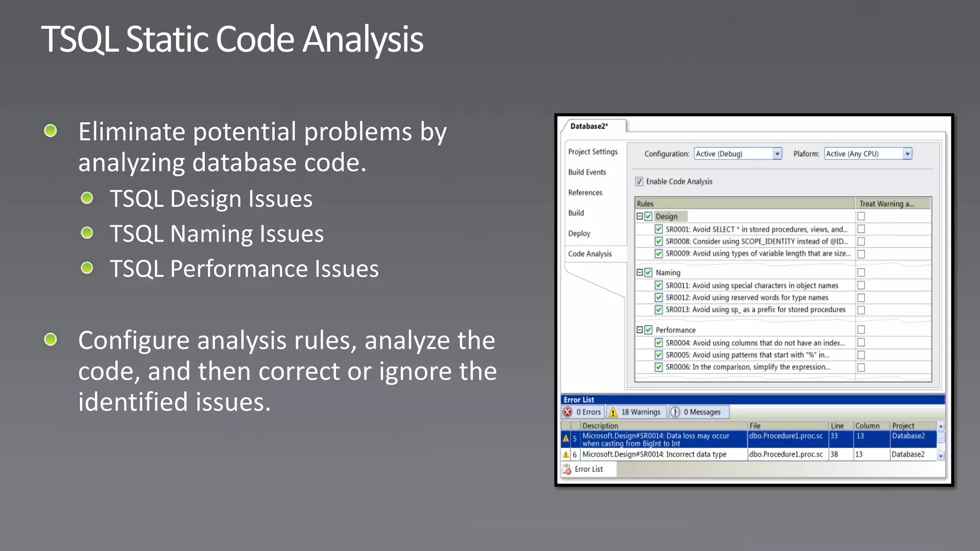Uncheck rule SR0009 variable length types
This screenshot has height=551, width=980.
[x=659, y=253]
